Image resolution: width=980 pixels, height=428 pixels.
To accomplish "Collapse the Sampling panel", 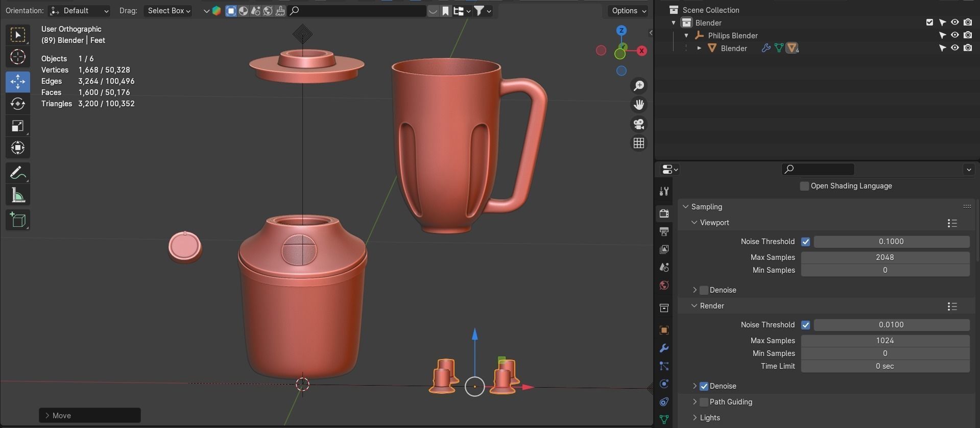I will [x=686, y=207].
